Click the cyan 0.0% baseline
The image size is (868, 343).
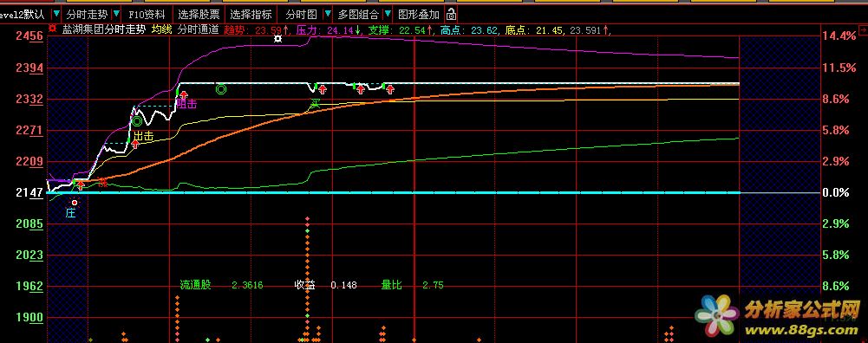click(x=393, y=192)
